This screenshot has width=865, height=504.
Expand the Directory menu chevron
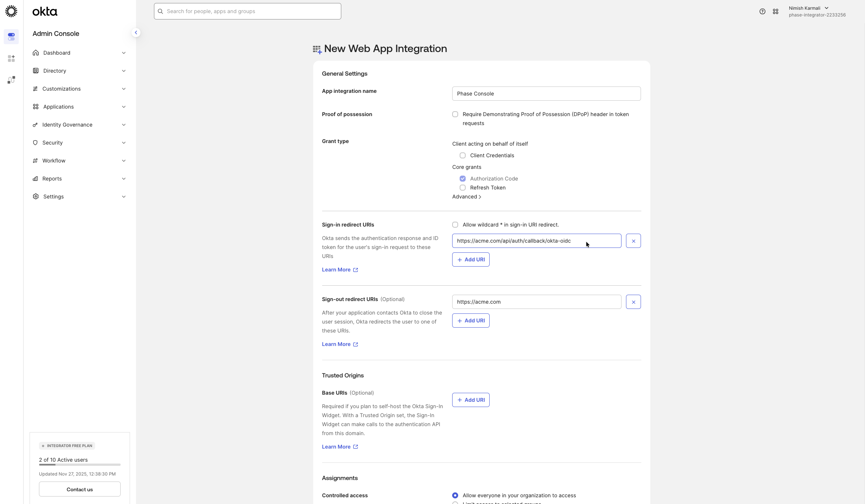(x=124, y=71)
